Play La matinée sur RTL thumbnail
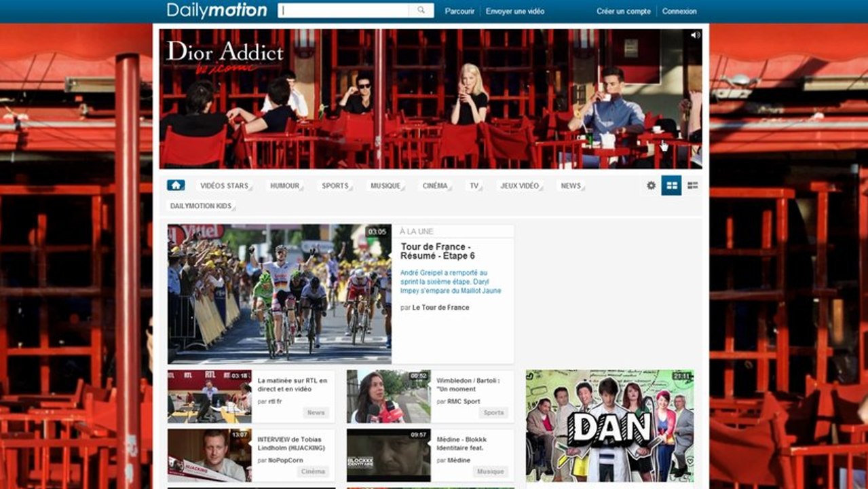Screen dimensions: 868x489 tap(210, 396)
